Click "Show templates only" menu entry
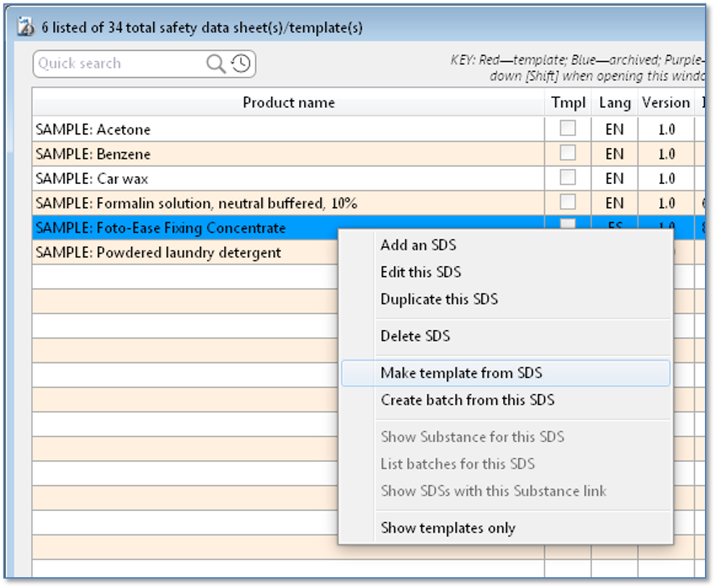This screenshot has height=588, width=715. click(506, 528)
